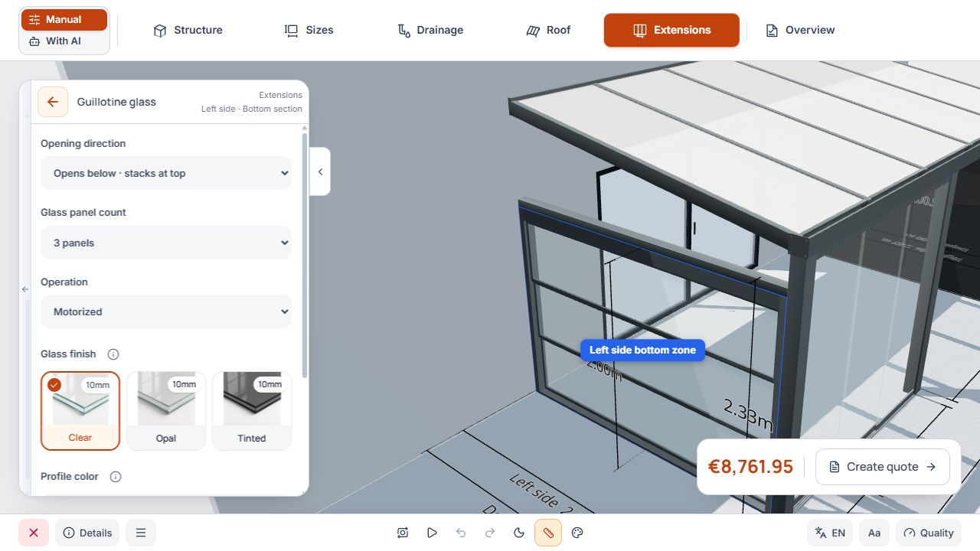Select the Clear glass finish
This screenshot has height=551, width=980.
pos(80,411)
